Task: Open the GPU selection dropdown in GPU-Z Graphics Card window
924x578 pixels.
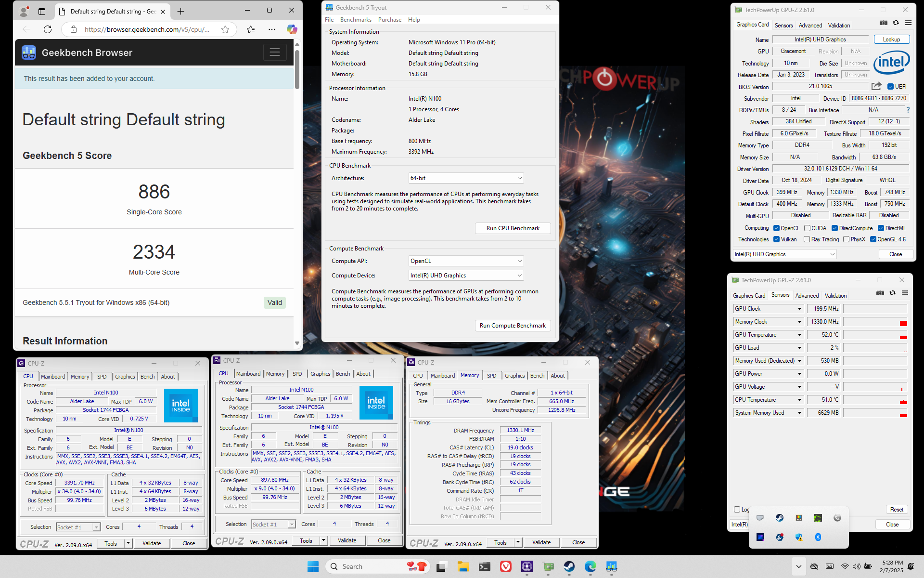Action: (784, 254)
